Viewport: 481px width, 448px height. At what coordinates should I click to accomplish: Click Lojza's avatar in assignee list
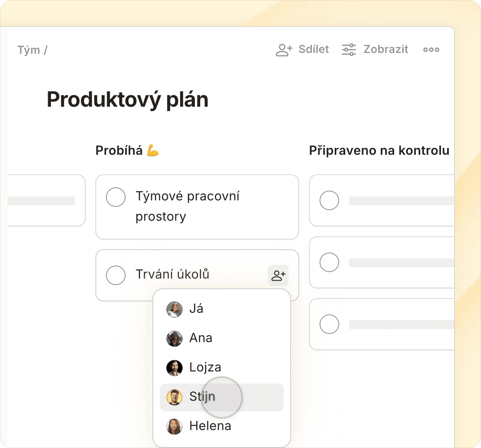(174, 368)
